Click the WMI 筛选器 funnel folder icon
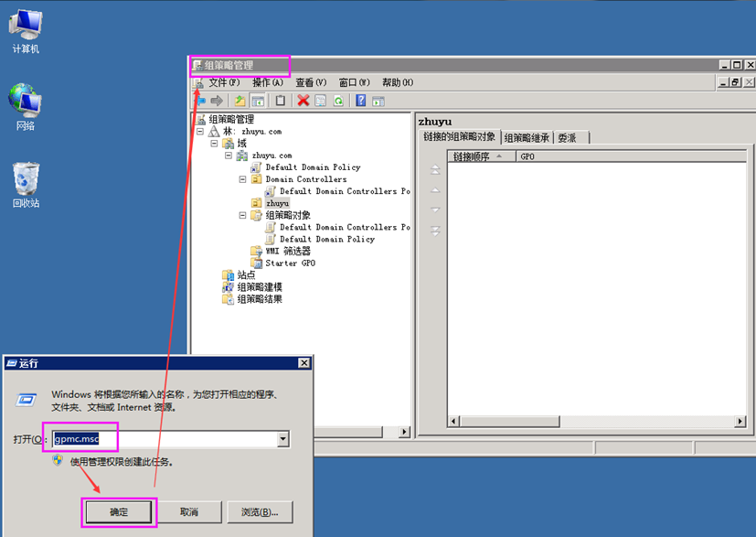This screenshot has height=537, width=756. click(x=257, y=251)
